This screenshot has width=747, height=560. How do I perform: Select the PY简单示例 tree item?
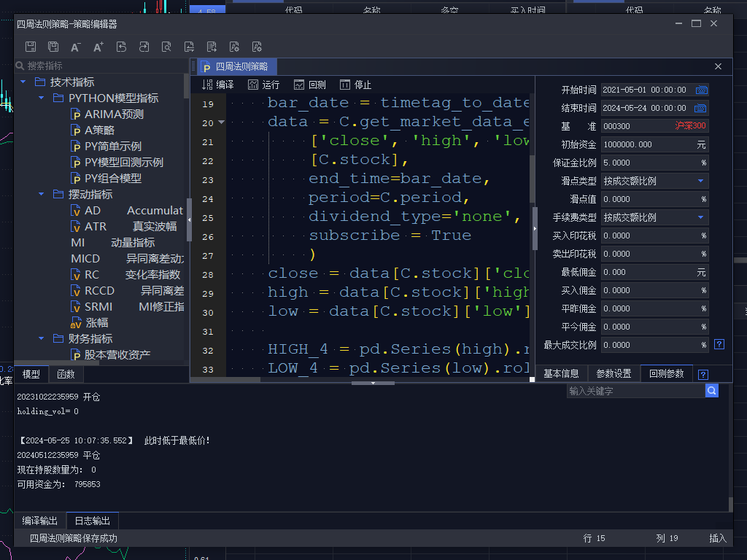(x=107, y=146)
